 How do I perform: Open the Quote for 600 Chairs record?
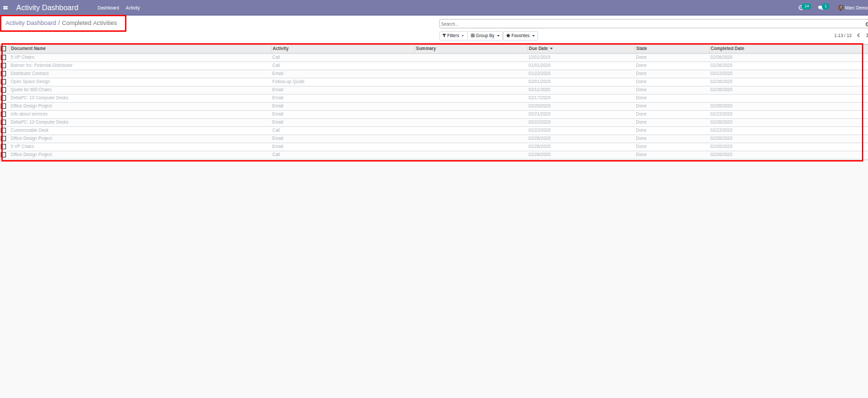coord(31,90)
